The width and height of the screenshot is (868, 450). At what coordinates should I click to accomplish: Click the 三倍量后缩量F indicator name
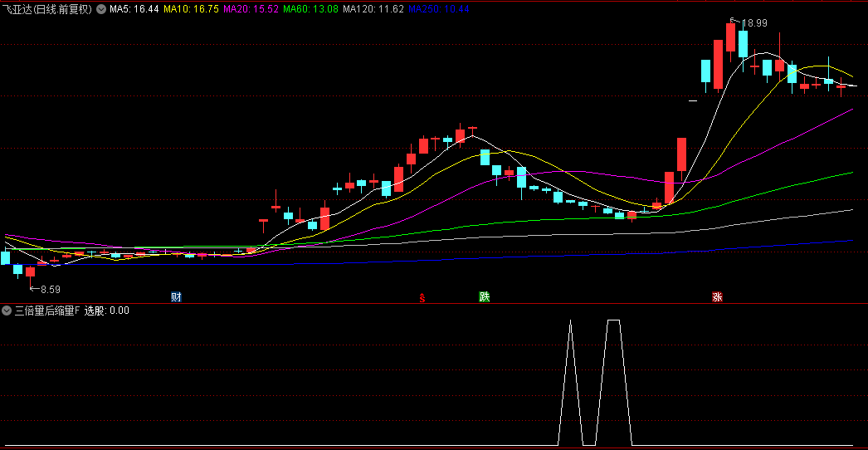46,311
